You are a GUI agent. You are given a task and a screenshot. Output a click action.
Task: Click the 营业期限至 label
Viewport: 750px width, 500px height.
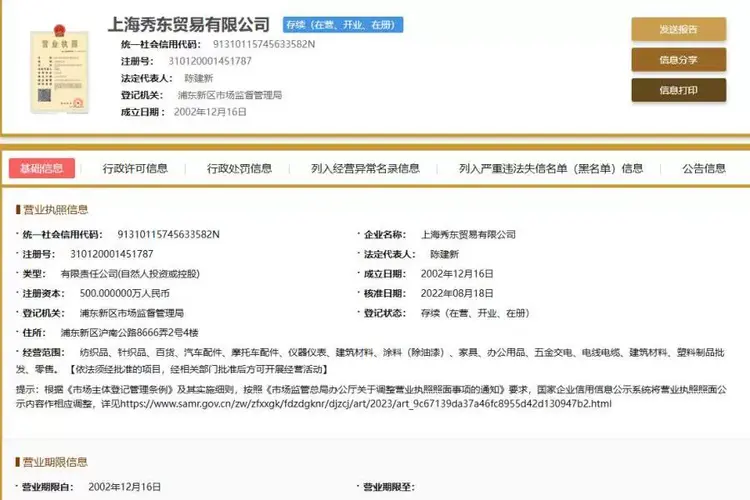coord(388,487)
